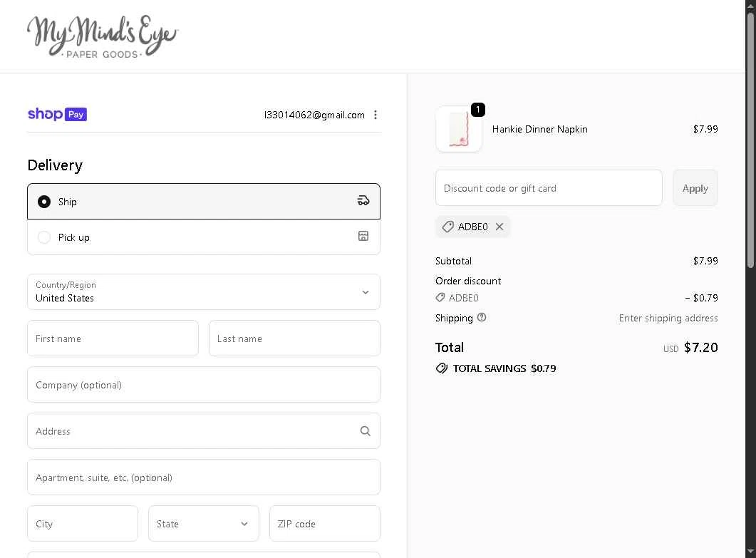This screenshot has height=558, width=756.
Task: Click the Enter shipping address text
Action: (668, 318)
